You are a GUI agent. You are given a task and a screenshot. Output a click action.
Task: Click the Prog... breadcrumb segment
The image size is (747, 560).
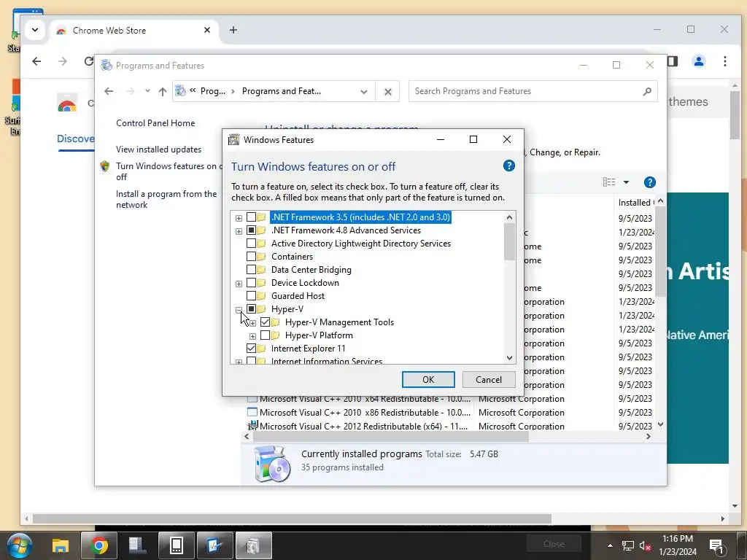point(212,91)
